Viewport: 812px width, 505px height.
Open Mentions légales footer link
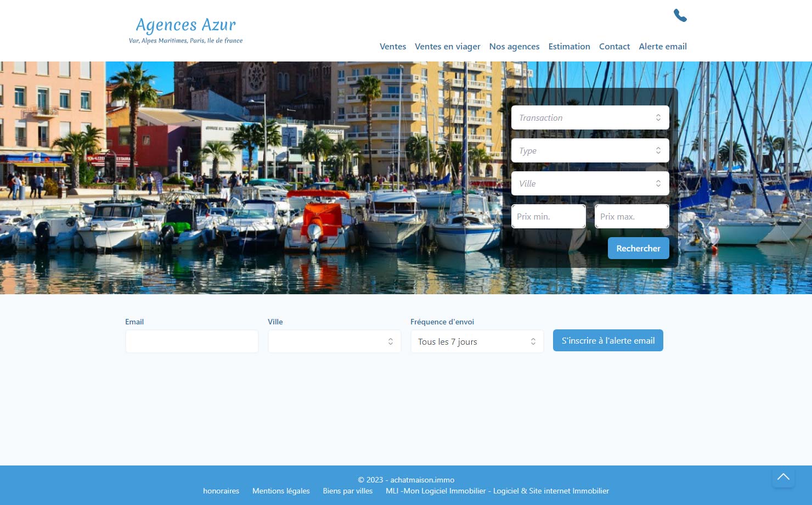coord(281,491)
